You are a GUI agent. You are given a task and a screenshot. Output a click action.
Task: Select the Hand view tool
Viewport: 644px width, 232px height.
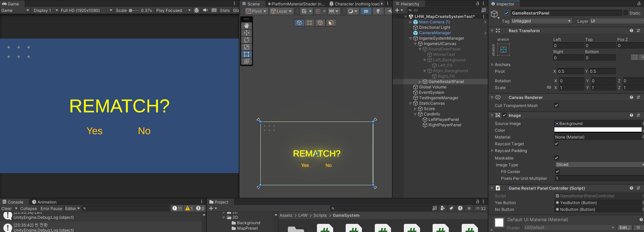(x=247, y=26)
